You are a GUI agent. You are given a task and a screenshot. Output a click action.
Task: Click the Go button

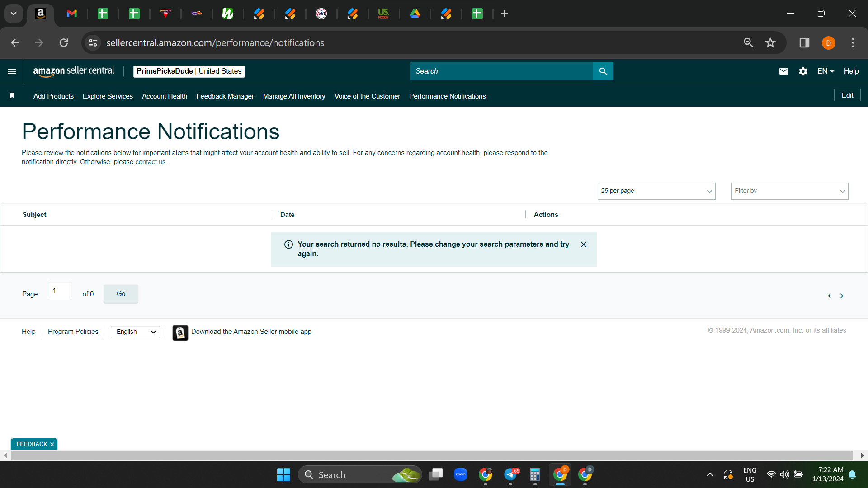[x=121, y=294]
